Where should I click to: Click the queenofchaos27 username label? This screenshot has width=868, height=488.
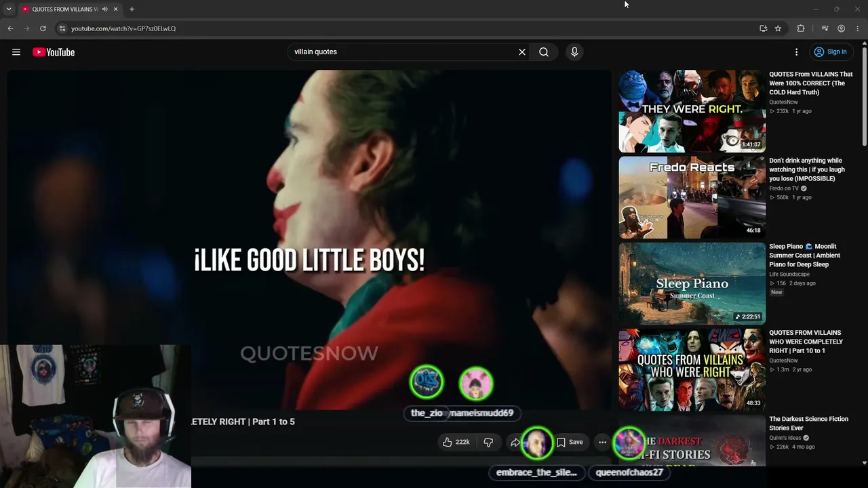point(629,472)
